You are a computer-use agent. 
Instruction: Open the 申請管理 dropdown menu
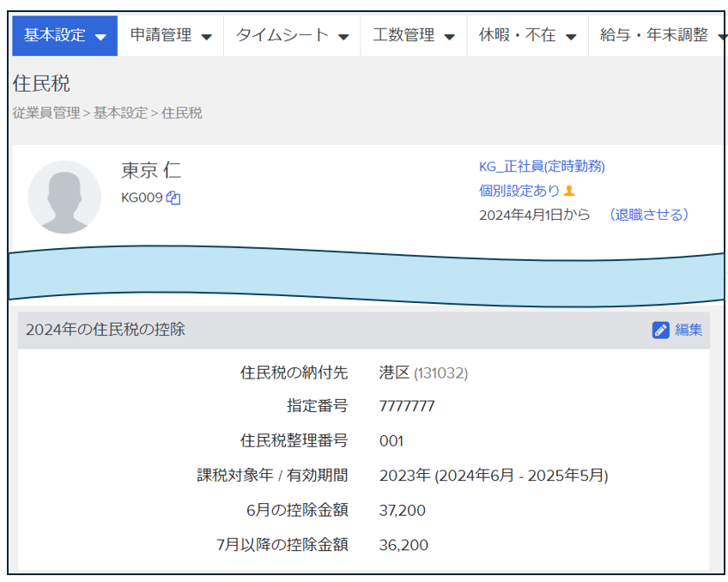(170, 36)
